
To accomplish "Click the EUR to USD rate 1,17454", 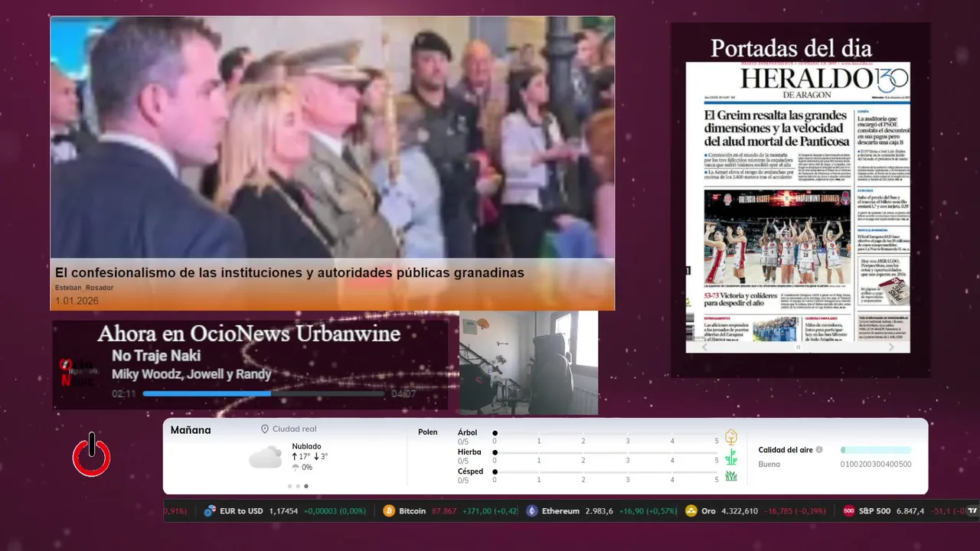I will 283,510.
